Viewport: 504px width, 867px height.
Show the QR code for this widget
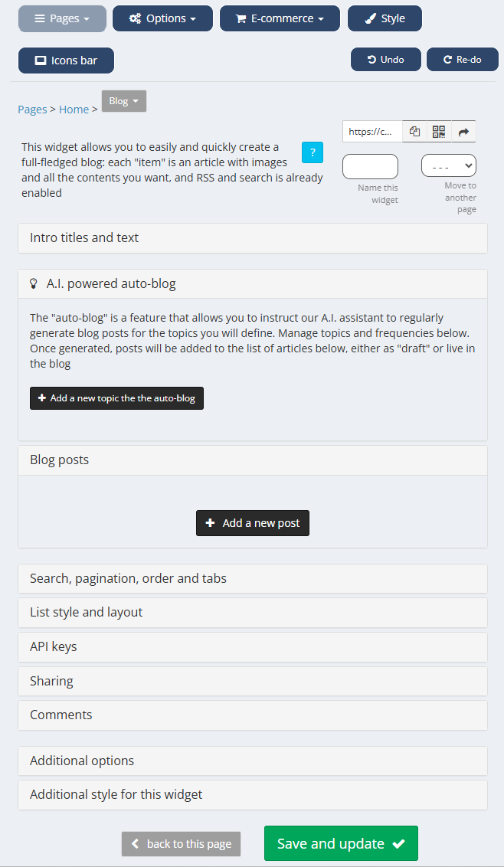[439, 132]
